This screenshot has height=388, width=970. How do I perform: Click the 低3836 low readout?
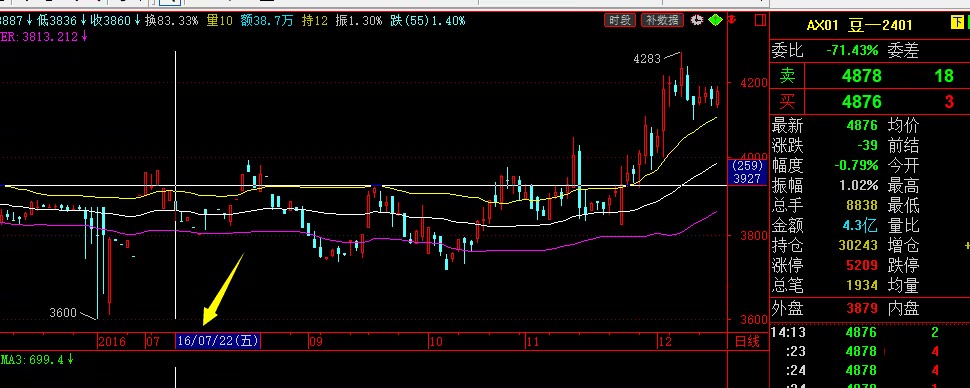pos(61,20)
